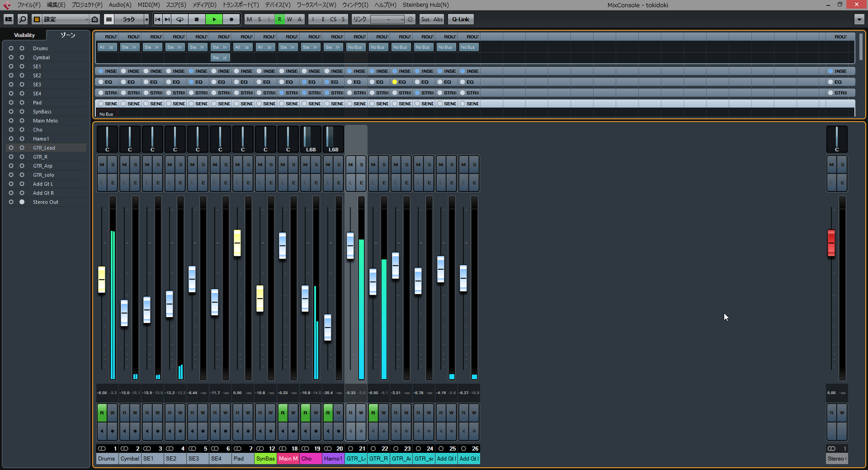Open the link group dropdown field
Viewport: 868px width, 470px height.
(387, 19)
